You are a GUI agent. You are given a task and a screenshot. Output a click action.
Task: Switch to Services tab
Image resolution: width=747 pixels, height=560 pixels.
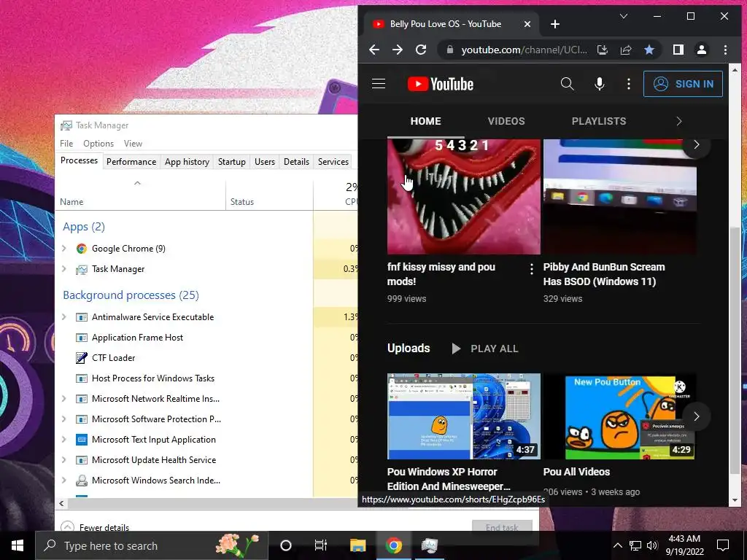pos(333,161)
